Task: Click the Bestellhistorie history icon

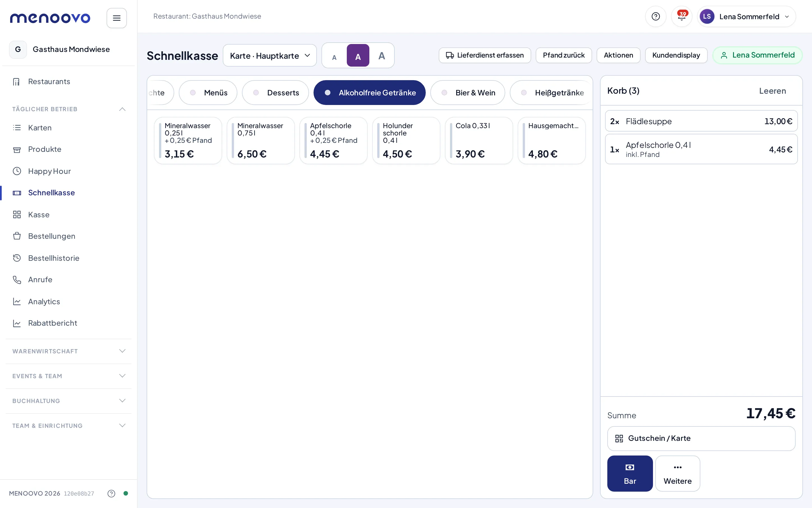Action: [17, 258]
